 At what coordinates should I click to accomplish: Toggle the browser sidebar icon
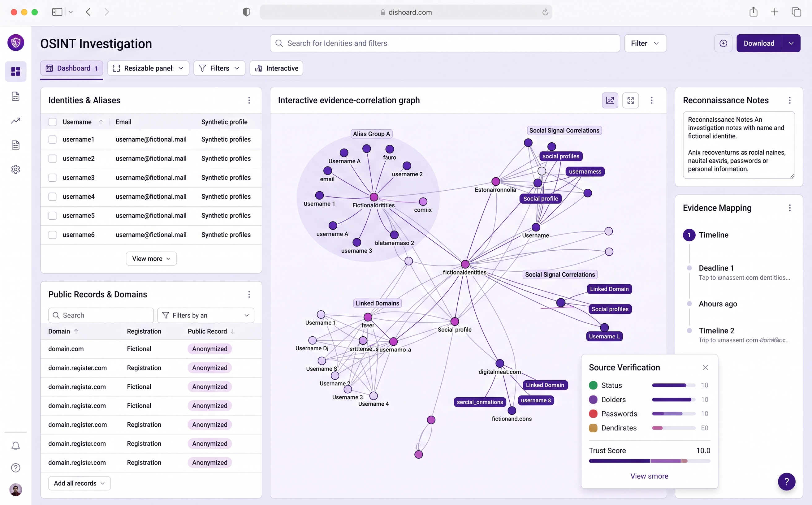pyautogui.click(x=57, y=12)
